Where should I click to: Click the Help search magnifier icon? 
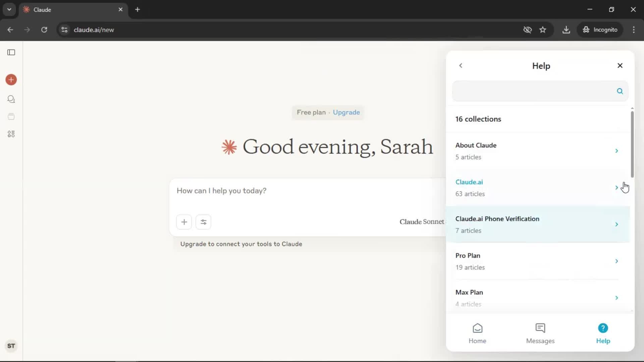pos(620,91)
